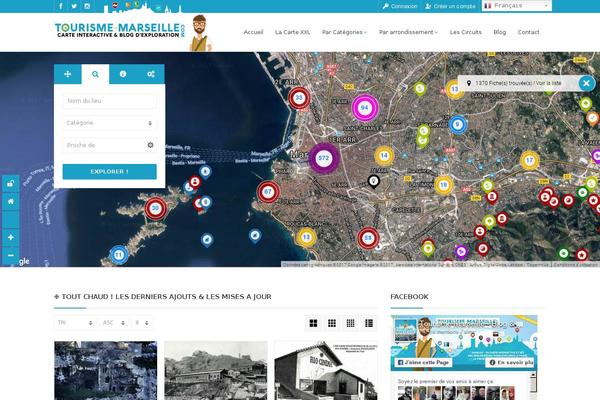Image resolution: width=600 pixels, height=400 pixels.
Task: Click the magenta cluster marker 94
Action: (x=365, y=108)
